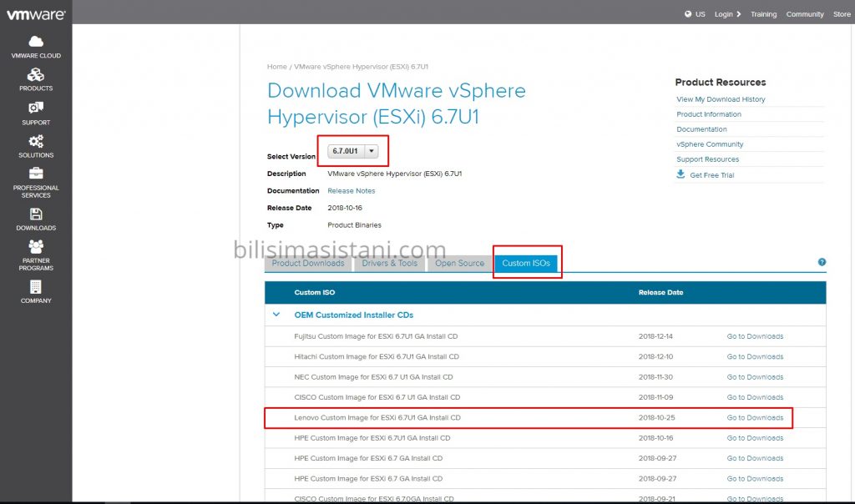Open the Release Notes link

pos(352,191)
